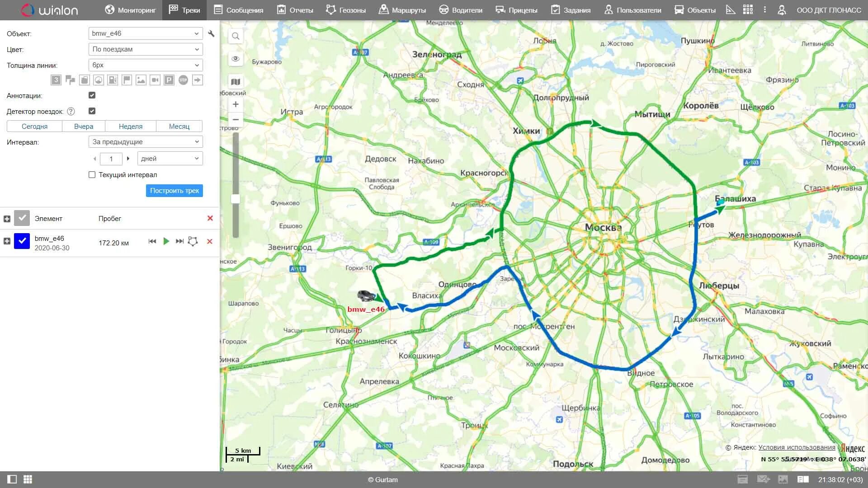Toggle the video marker icon
The height and width of the screenshot is (488, 868).
pyautogui.click(x=155, y=80)
